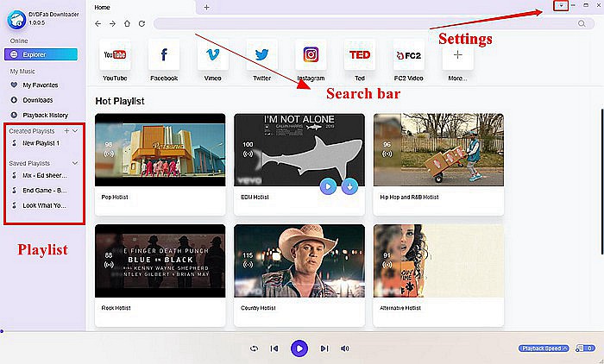Open the Country Hotlist thumbnail
Screen dimensions: 604x364
pyautogui.click(x=299, y=260)
